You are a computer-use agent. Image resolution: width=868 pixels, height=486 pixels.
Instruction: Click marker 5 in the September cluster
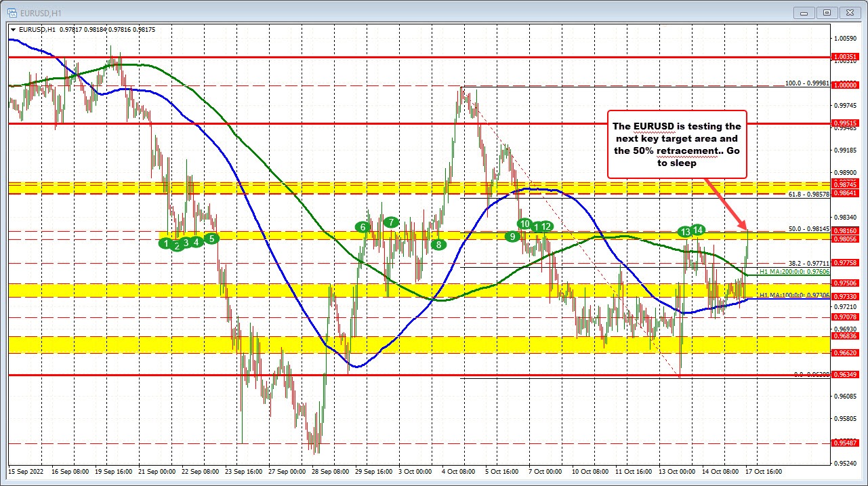(x=211, y=239)
